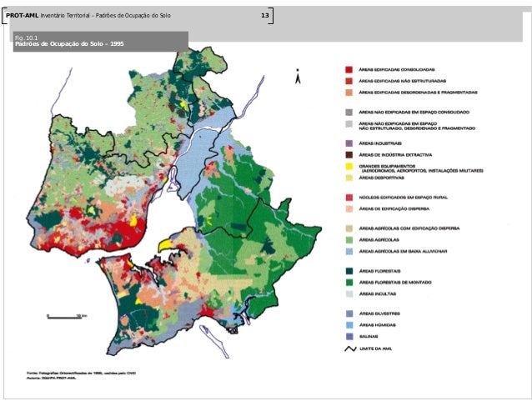Click the page number 13 in header
The image size is (532, 406).
pos(265,15)
